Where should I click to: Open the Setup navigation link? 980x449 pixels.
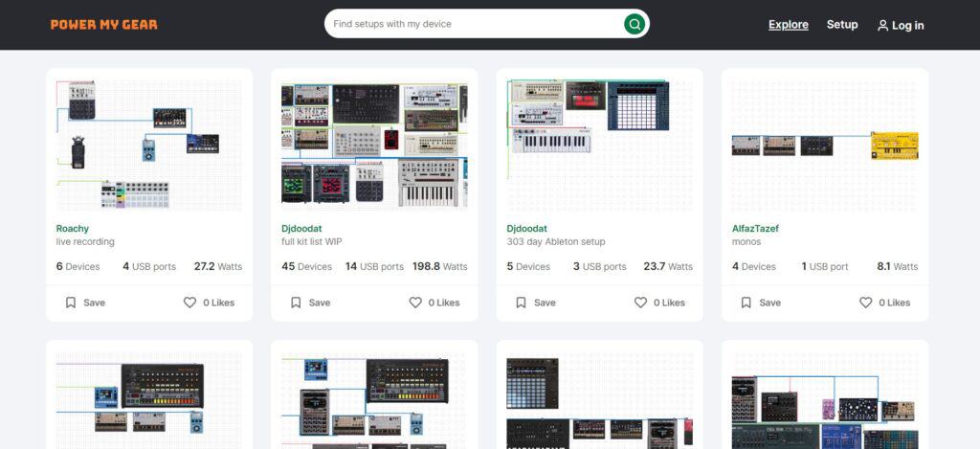[842, 24]
